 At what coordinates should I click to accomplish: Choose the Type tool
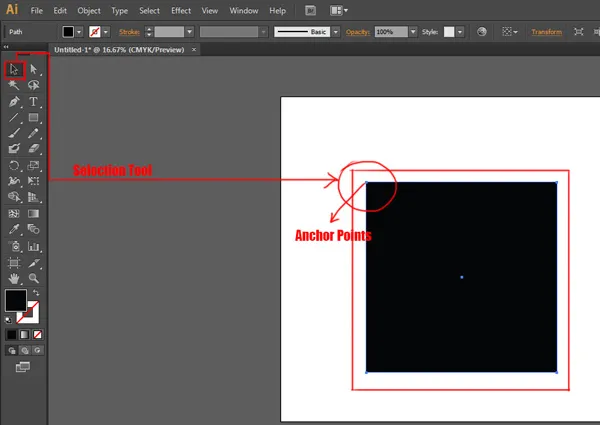point(34,102)
